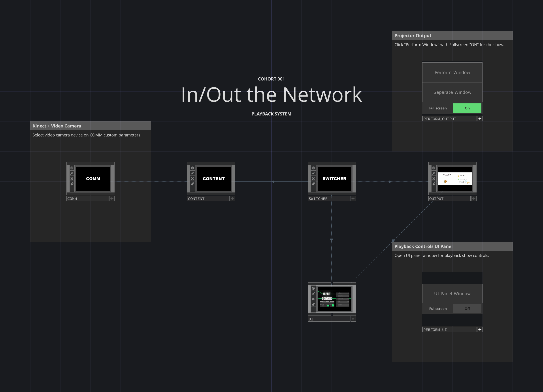
Task: Open the UI Panel Window button
Action: (452, 293)
